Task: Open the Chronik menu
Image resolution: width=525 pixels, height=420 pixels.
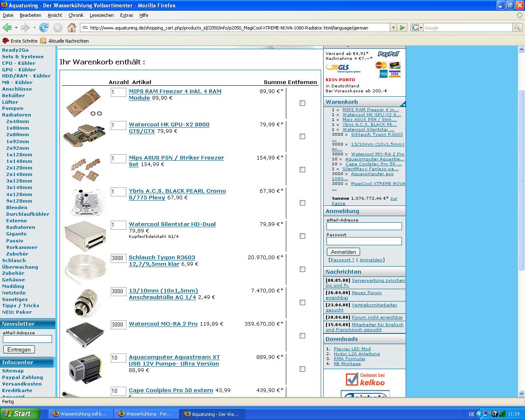Action: click(x=76, y=15)
